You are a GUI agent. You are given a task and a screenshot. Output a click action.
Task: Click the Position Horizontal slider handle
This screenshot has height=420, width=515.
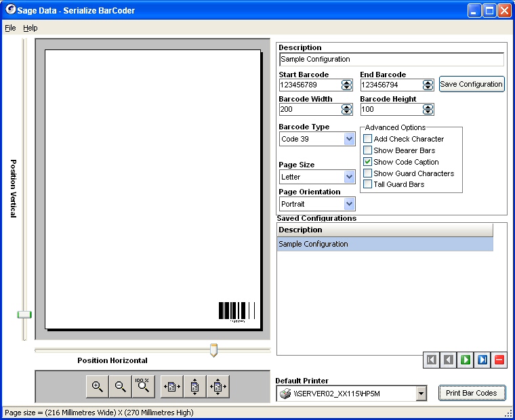click(x=213, y=350)
